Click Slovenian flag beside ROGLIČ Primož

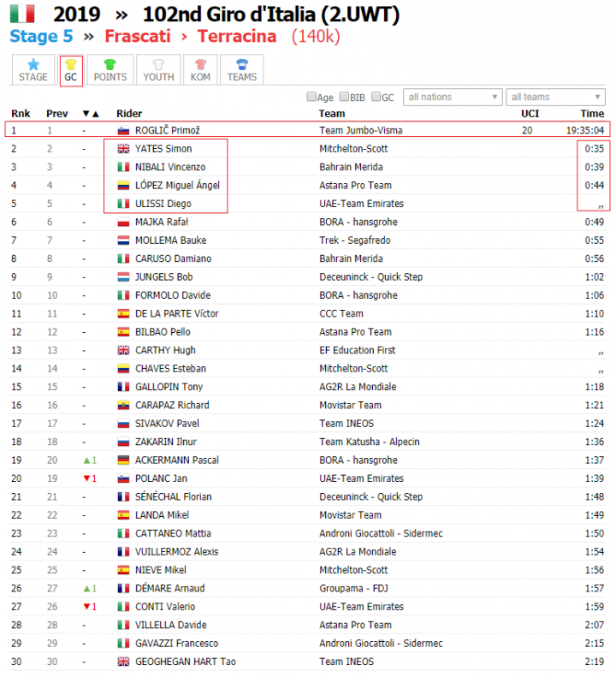[123, 130]
